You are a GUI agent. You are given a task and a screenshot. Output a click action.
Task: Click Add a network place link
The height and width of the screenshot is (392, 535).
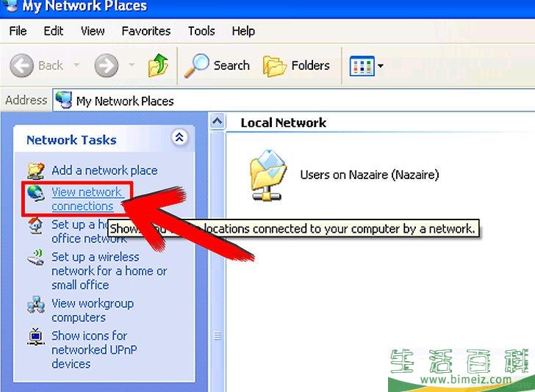104,170
